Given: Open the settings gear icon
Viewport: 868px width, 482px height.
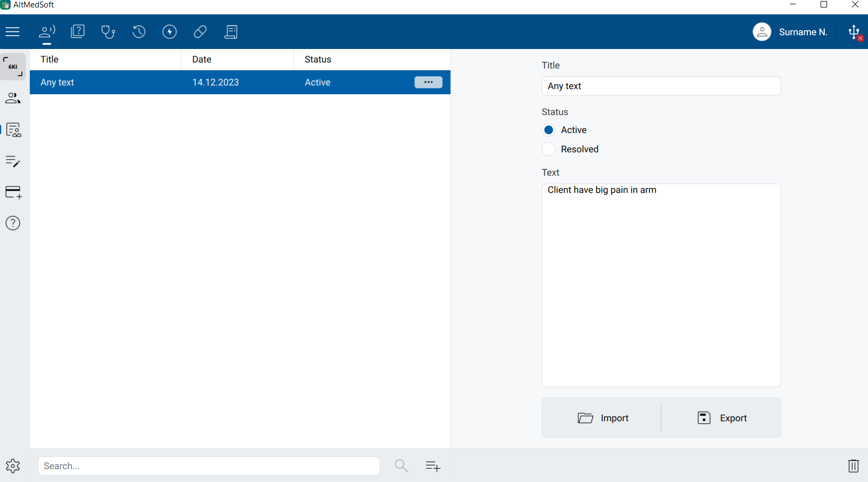Looking at the screenshot, I should click(13, 466).
